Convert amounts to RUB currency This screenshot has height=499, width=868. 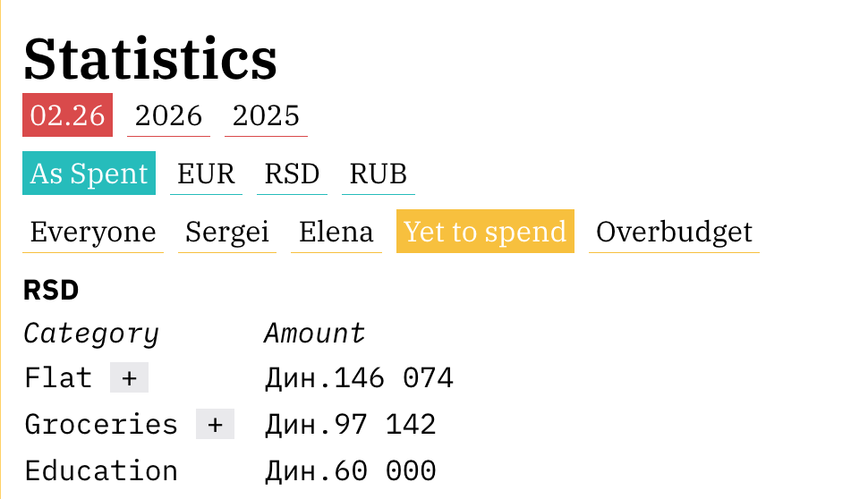[x=378, y=173]
